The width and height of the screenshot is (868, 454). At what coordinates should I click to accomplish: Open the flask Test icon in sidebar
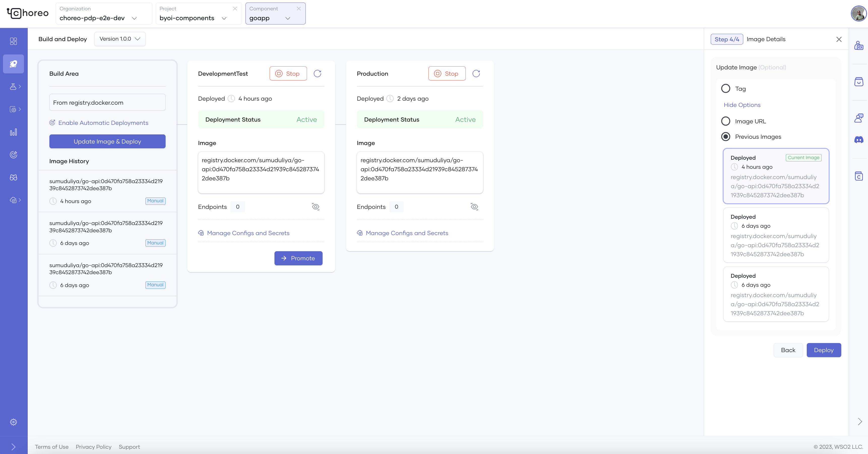coord(13,87)
